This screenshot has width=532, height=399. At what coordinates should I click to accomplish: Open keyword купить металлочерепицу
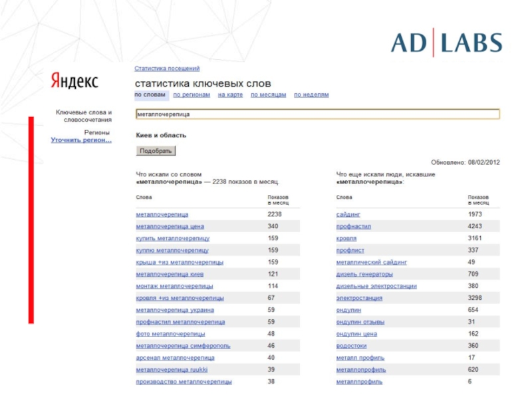click(x=173, y=238)
